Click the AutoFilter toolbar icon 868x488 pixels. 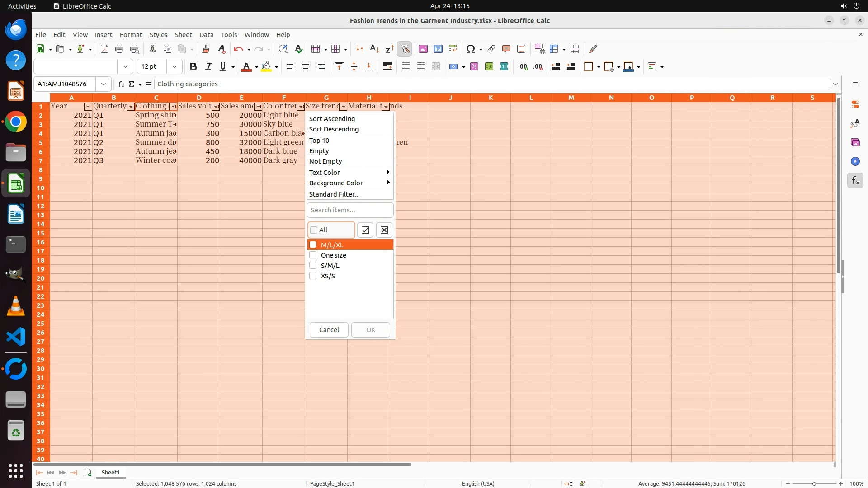click(x=405, y=49)
